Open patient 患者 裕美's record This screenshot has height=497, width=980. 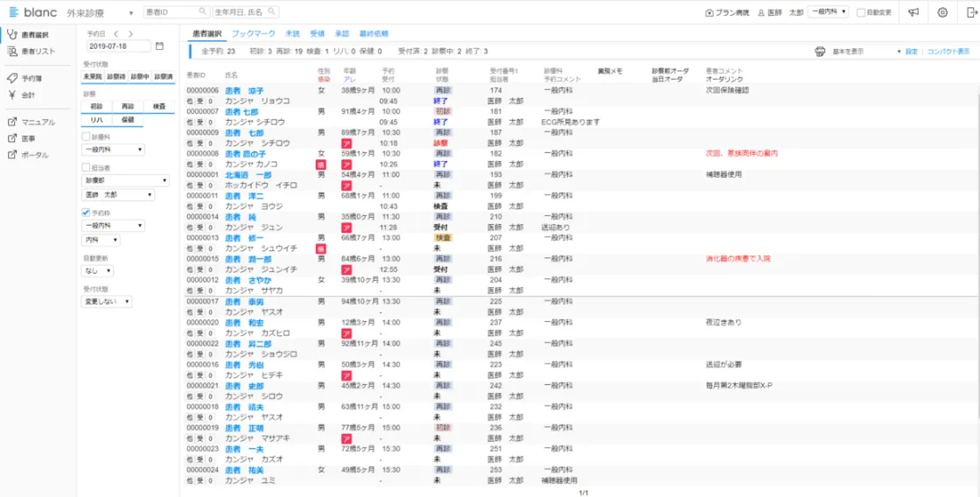(244, 470)
